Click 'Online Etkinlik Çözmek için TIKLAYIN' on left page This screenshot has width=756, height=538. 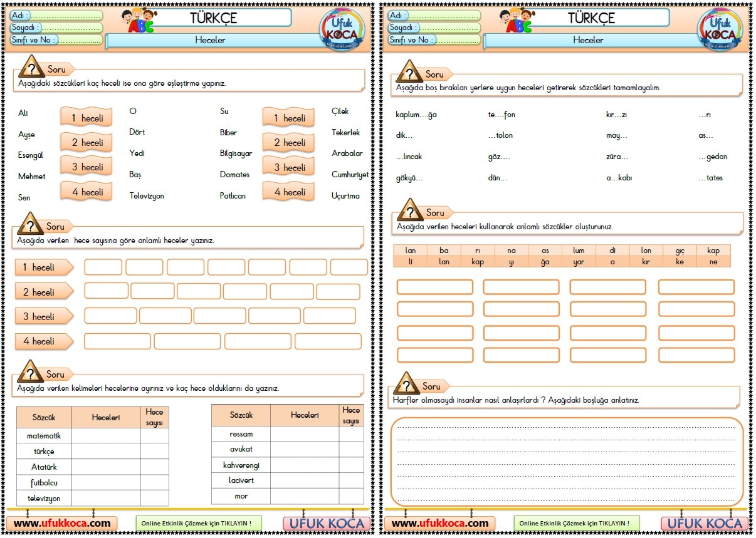(199, 523)
